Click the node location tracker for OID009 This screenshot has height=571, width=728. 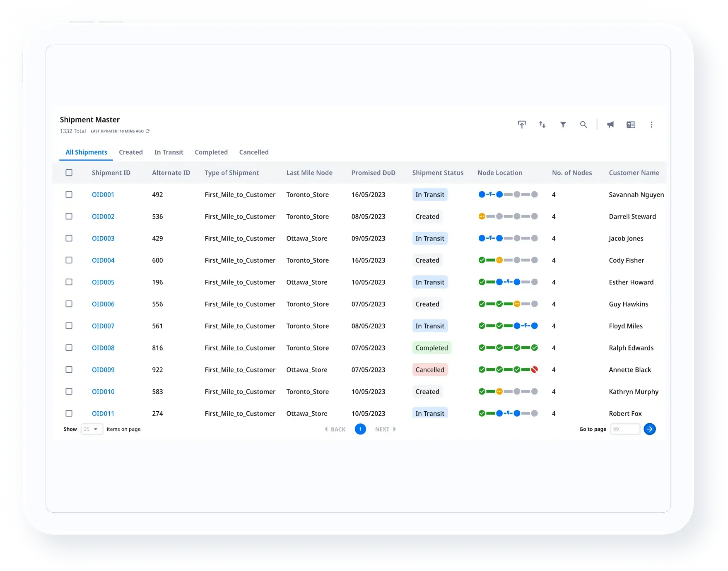pyautogui.click(x=508, y=369)
